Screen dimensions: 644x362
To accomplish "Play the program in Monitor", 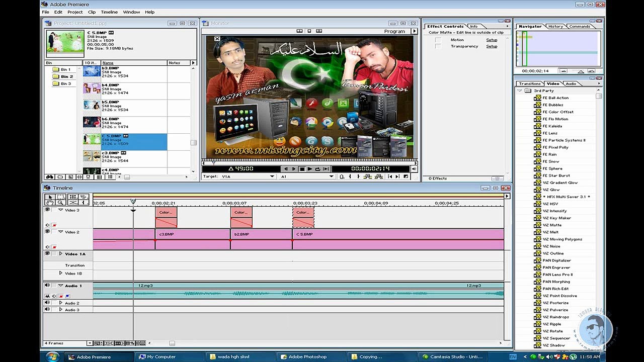I will (x=310, y=169).
